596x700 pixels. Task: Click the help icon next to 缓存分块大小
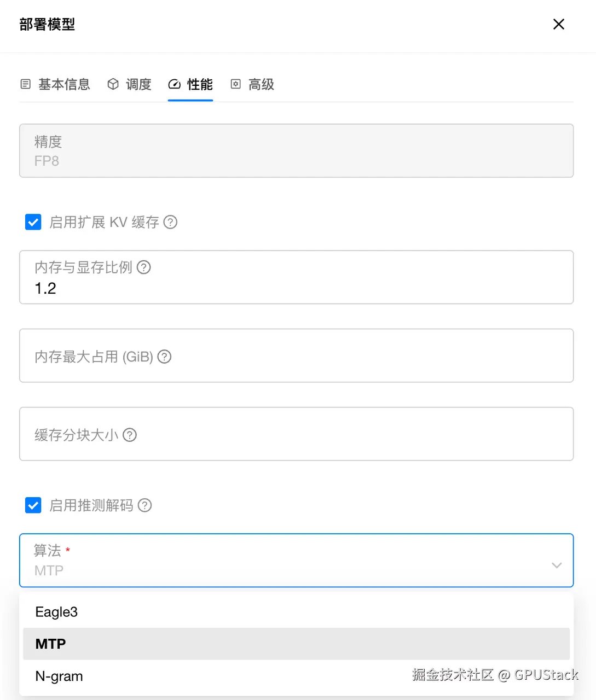[130, 435]
